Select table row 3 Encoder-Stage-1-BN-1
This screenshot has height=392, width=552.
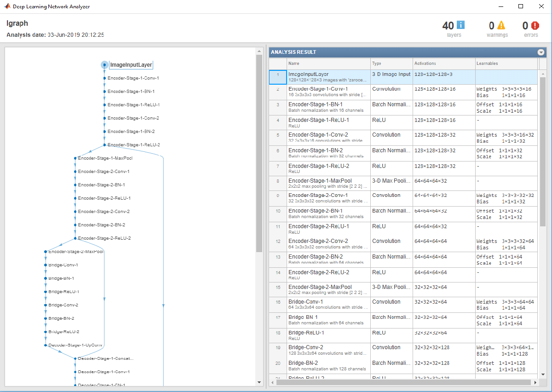point(403,107)
